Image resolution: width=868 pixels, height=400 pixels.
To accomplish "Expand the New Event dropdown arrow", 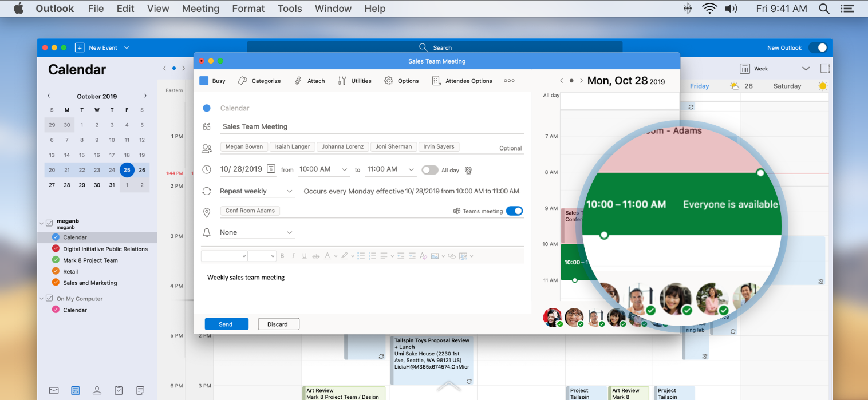I will [x=127, y=48].
